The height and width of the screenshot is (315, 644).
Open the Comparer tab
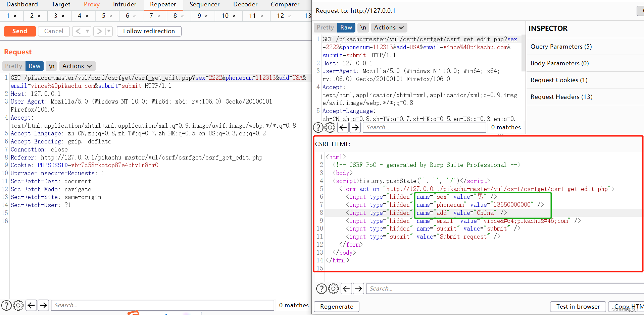pos(285,4)
